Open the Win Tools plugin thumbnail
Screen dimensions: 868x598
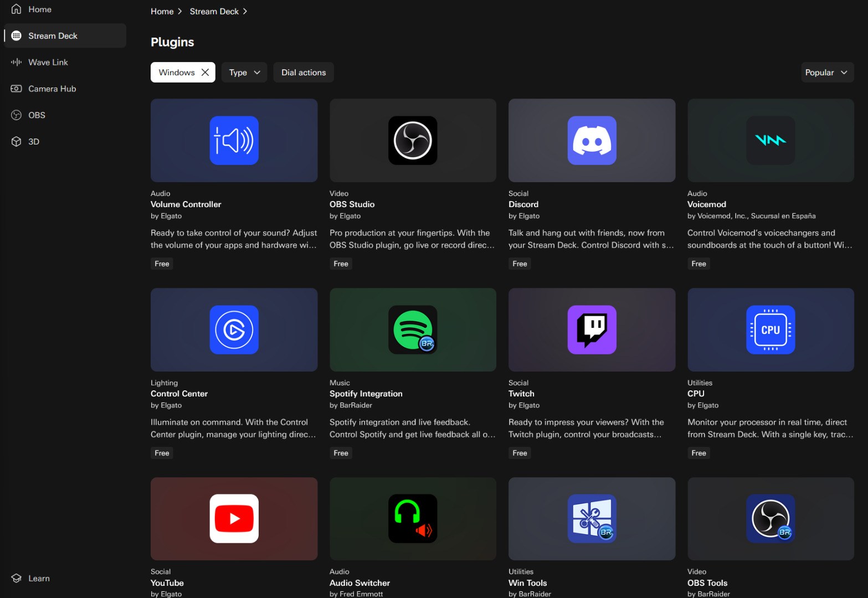(592, 519)
